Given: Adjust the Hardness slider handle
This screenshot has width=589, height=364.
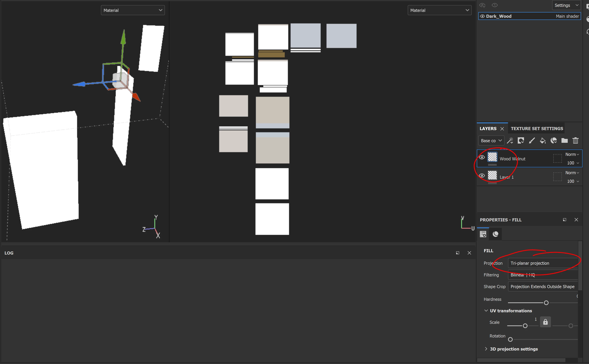Looking at the screenshot, I should pyautogui.click(x=546, y=303).
